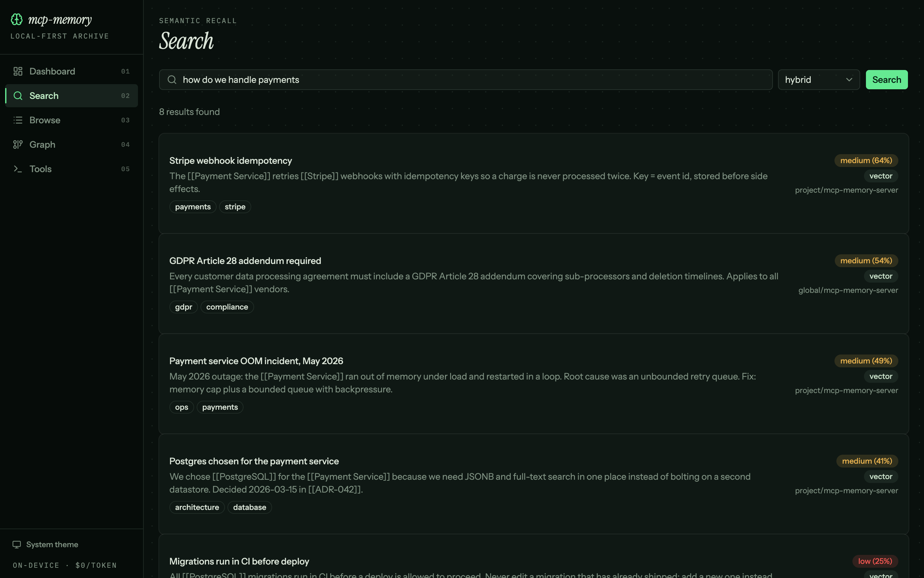Click vector badge on Postgres chosen card
The width and height of the screenshot is (924, 578).
click(x=881, y=476)
